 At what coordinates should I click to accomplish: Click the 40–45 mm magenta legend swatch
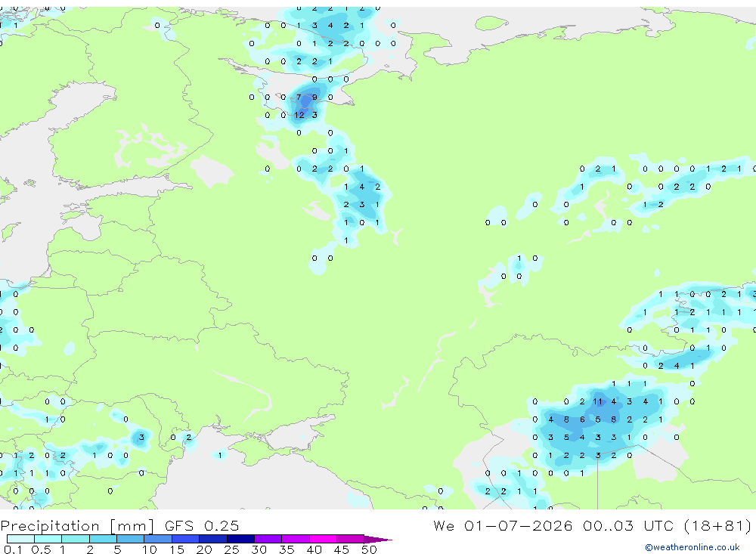pos(323,539)
